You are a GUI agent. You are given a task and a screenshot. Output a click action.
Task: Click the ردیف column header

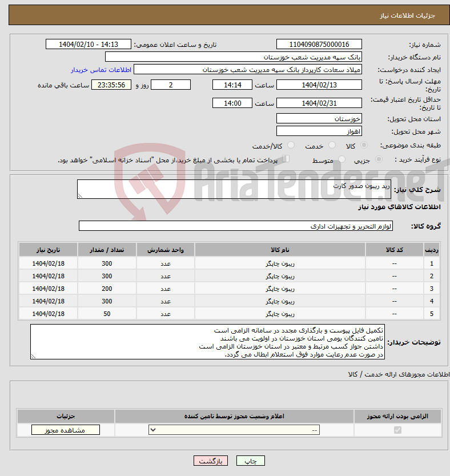(432, 250)
